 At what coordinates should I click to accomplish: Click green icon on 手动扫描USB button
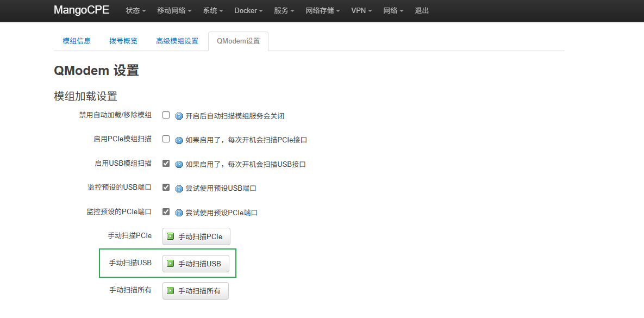tap(171, 264)
